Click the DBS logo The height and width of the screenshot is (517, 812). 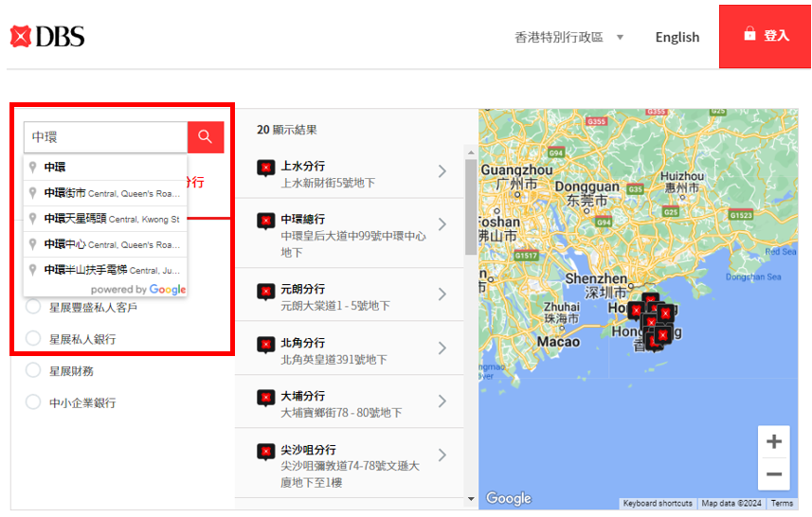[x=47, y=37]
